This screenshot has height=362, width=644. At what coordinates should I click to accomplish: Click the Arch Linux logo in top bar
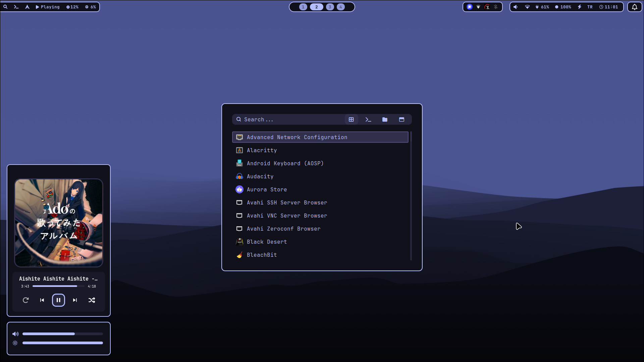pos(27,7)
